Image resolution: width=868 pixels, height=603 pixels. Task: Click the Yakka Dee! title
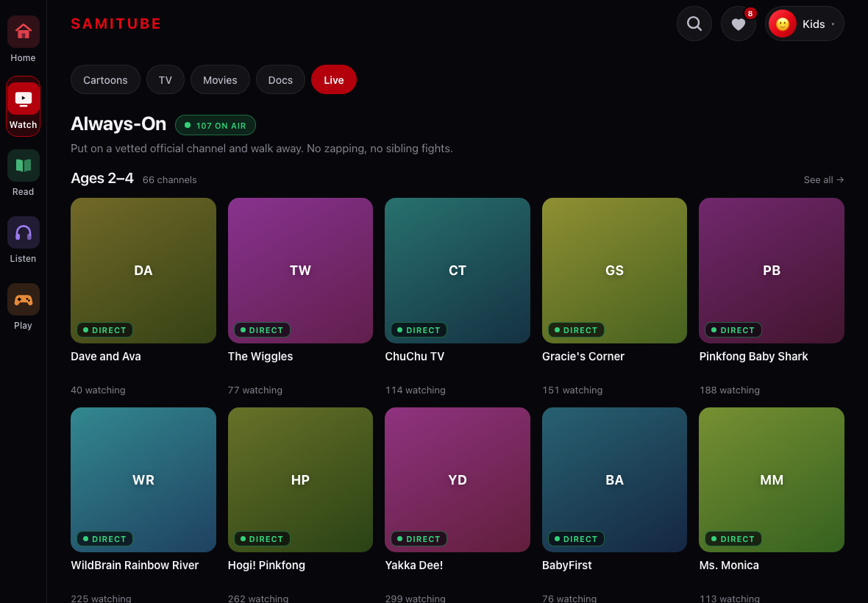413,565
